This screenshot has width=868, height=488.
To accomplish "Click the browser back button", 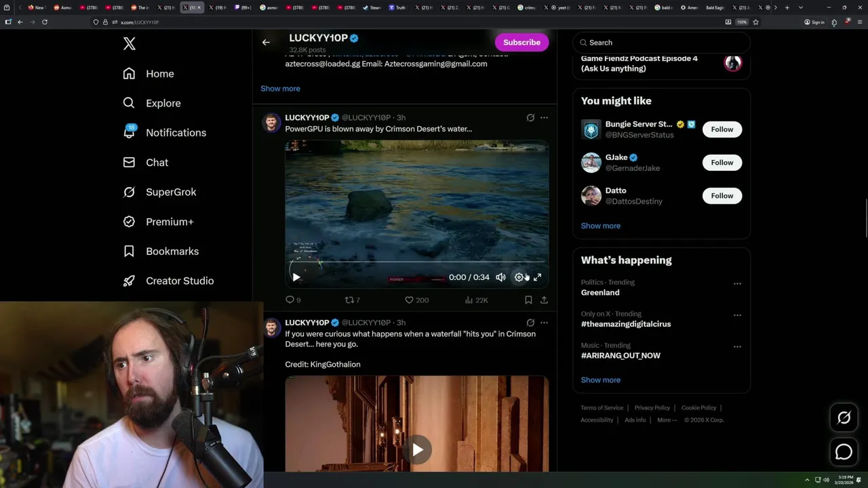I will (x=20, y=22).
